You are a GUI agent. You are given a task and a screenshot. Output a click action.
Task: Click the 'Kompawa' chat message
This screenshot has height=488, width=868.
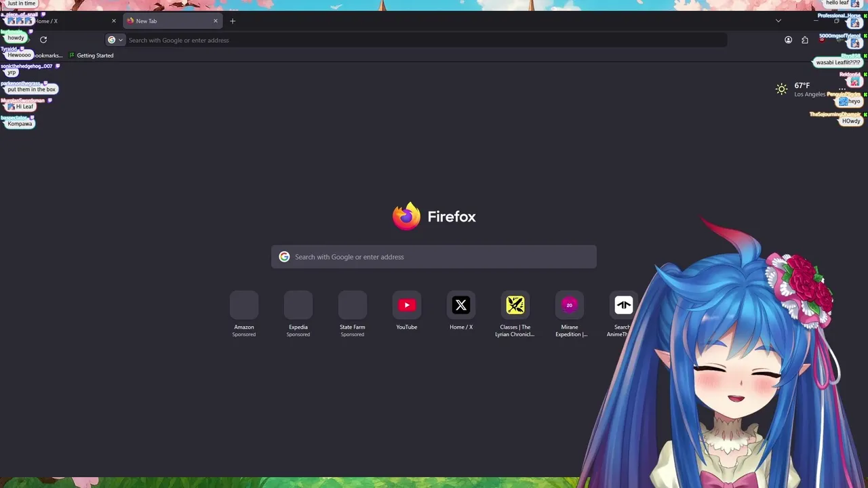[x=20, y=124]
